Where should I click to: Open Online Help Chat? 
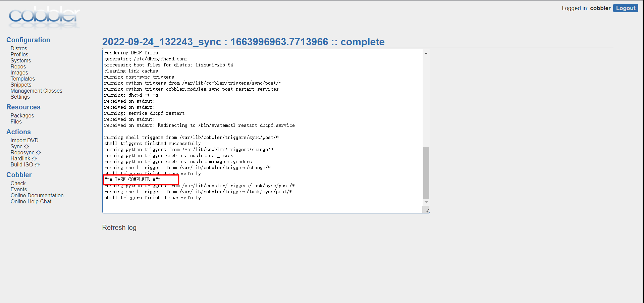(31, 202)
